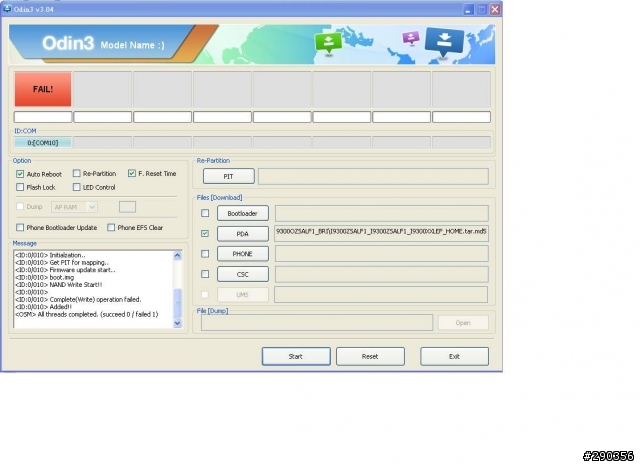640x464 pixels.
Task: Click the PIT file path field
Action: point(373,176)
